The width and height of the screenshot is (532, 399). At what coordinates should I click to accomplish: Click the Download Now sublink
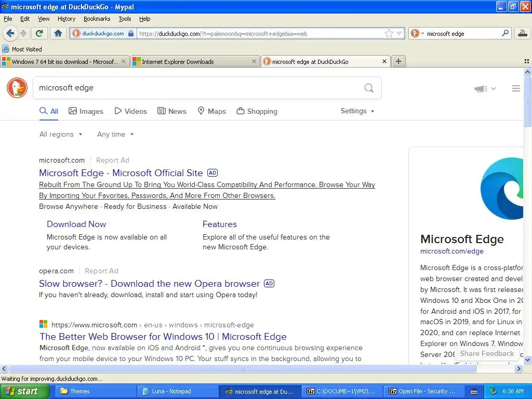click(x=76, y=224)
